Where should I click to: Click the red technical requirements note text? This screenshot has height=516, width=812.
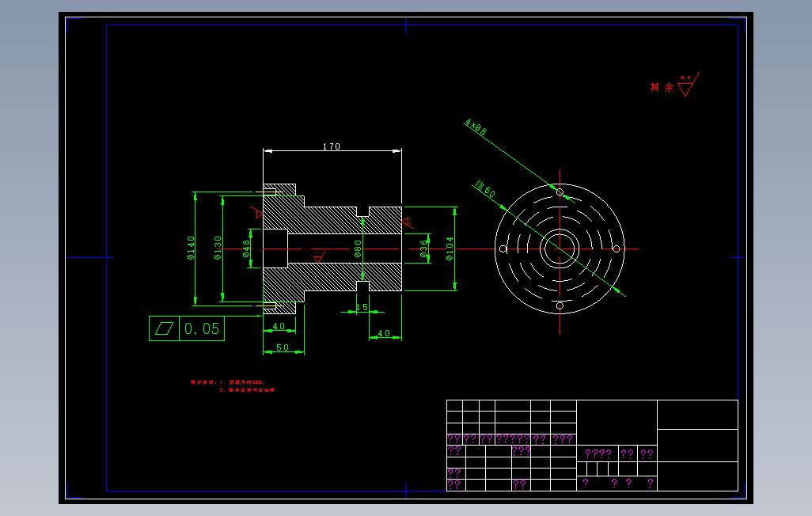[233, 386]
